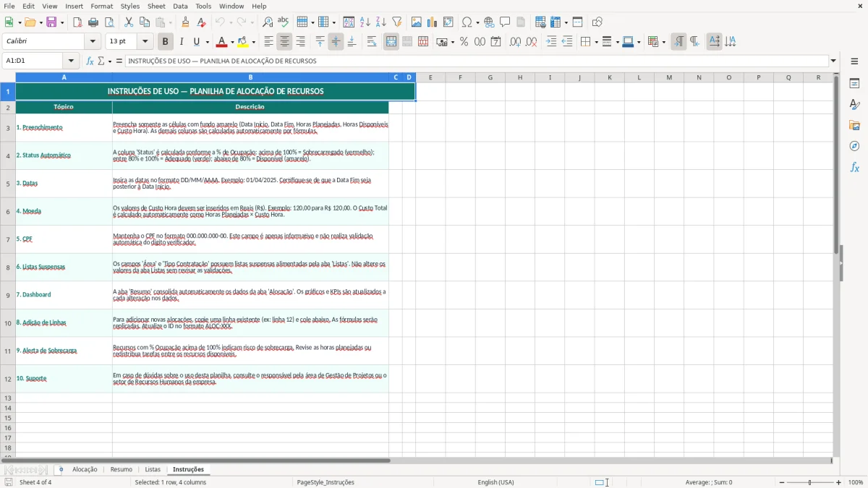Click Add Decimal Place icon

515,42
